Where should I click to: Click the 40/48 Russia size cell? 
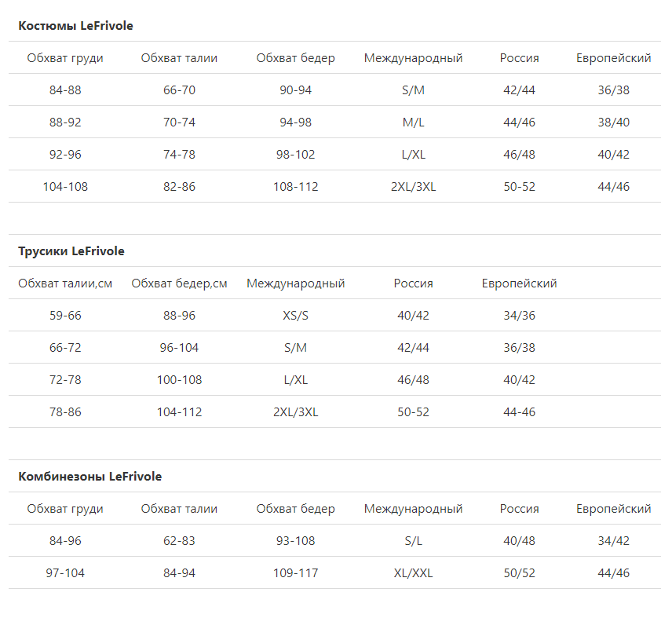pyautogui.click(x=519, y=541)
